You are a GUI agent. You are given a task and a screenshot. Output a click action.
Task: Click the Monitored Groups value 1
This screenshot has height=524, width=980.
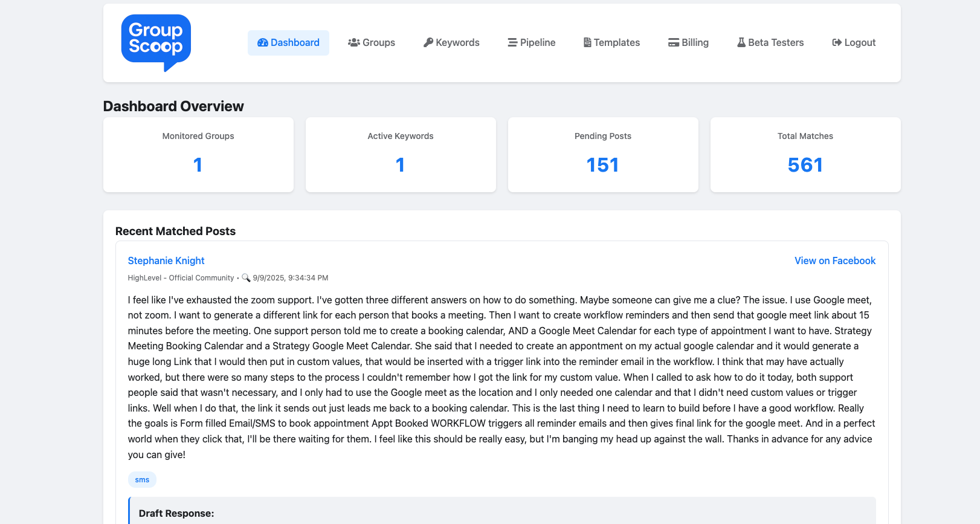tap(198, 165)
